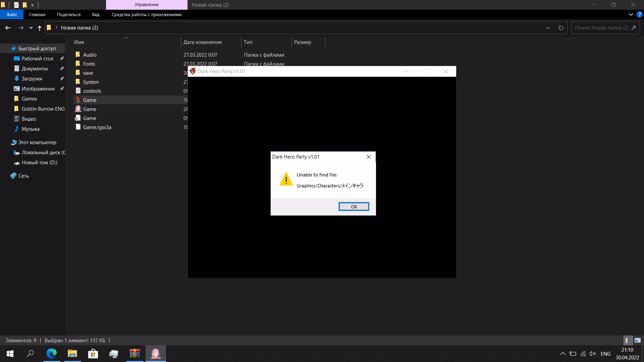
Task: Go back in Explorer navigation
Action: tap(8, 28)
